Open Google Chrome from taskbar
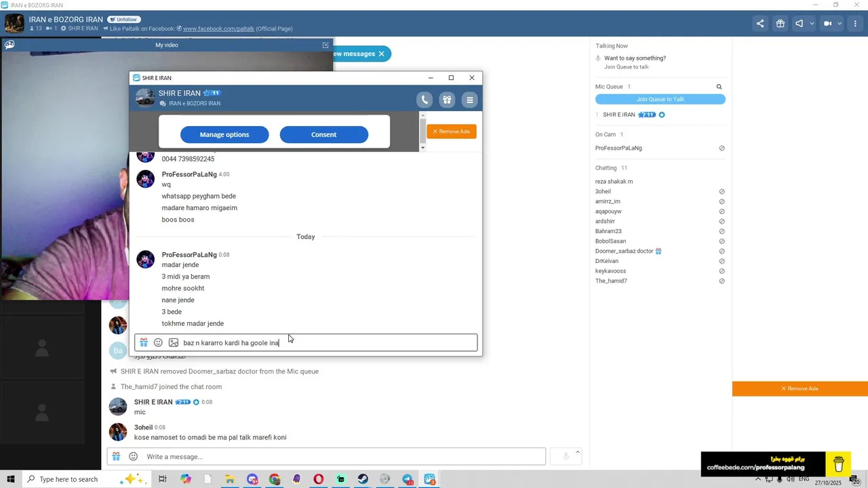The width and height of the screenshot is (868, 488). click(274, 479)
